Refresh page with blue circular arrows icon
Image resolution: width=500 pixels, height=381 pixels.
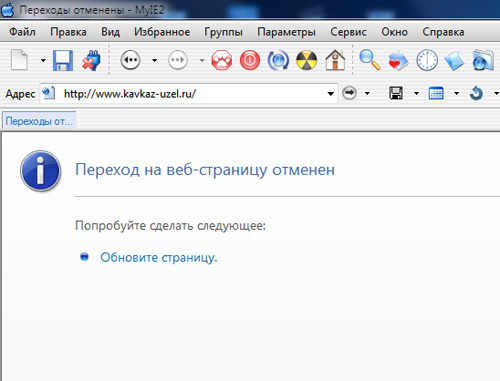click(x=278, y=60)
